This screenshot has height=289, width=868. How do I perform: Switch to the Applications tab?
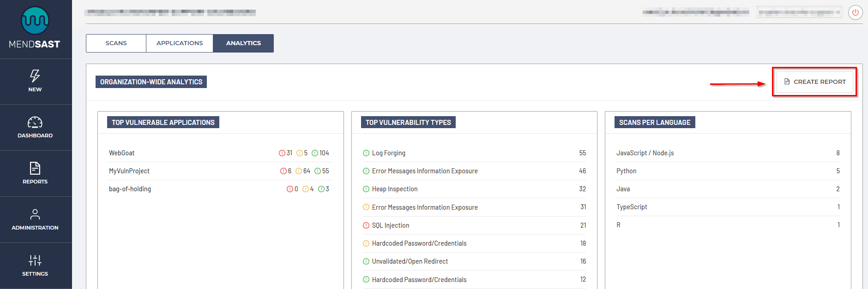point(180,43)
